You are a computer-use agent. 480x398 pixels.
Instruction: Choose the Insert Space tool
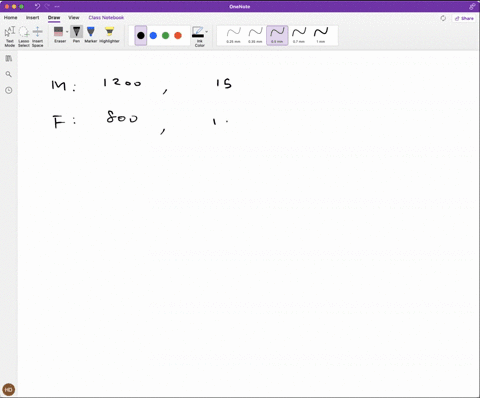(37, 36)
